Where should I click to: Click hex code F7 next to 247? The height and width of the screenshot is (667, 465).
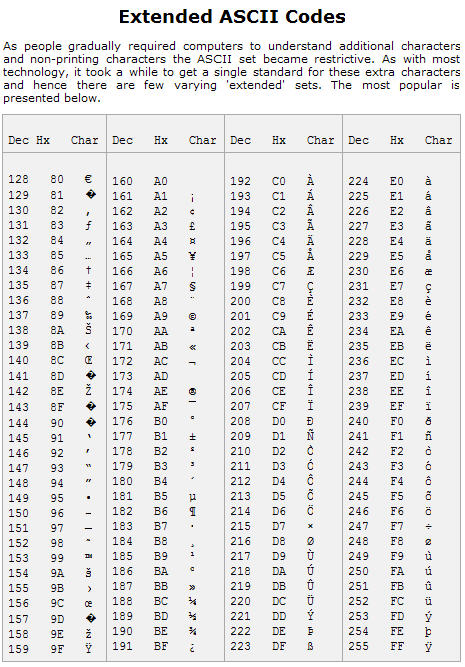click(397, 526)
